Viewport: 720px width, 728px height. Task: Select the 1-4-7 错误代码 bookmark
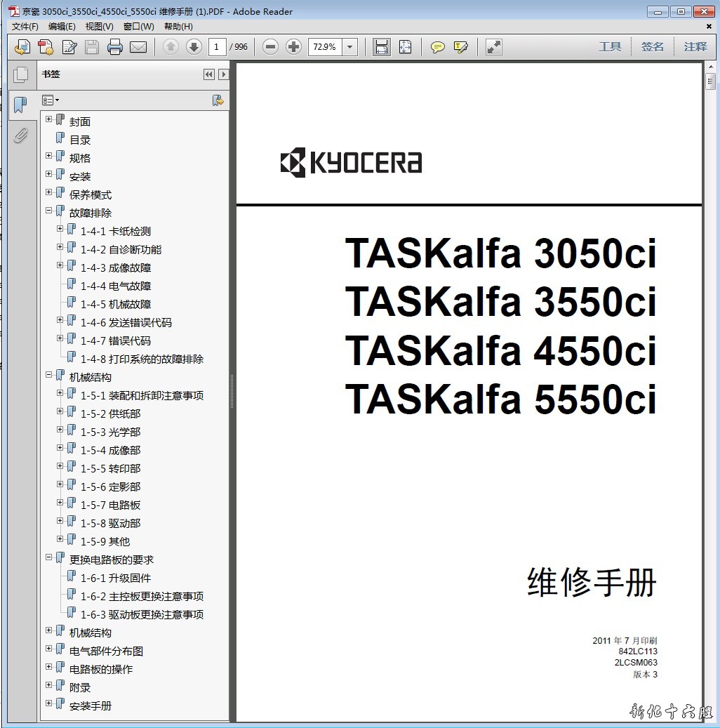tap(115, 340)
